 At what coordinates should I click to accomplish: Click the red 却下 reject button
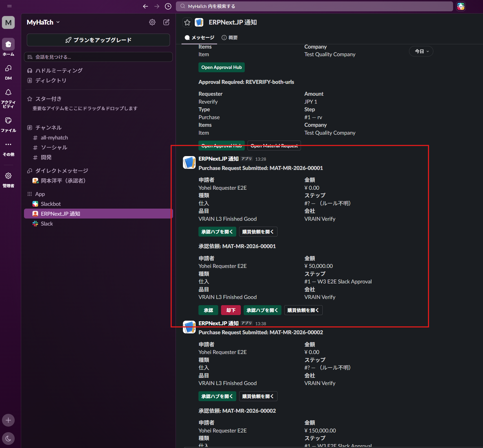[x=231, y=310]
